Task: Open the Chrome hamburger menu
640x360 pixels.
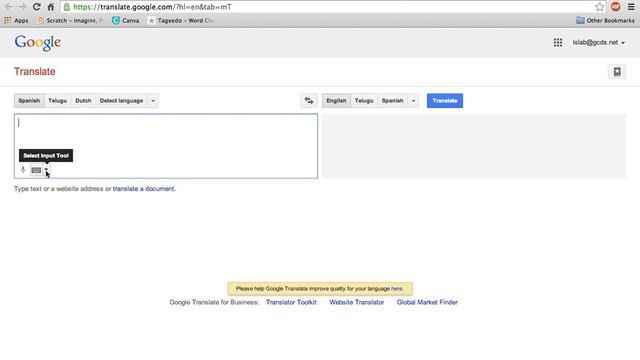Action: 631,7
